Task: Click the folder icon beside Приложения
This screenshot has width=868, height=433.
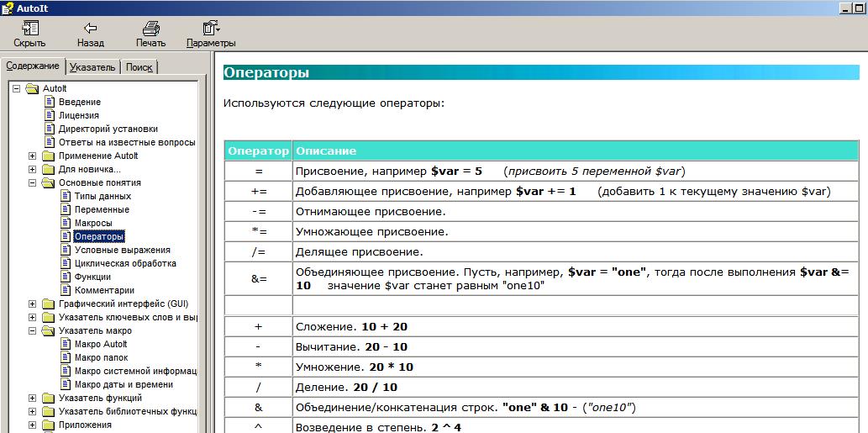Action: click(x=50, y=425)
